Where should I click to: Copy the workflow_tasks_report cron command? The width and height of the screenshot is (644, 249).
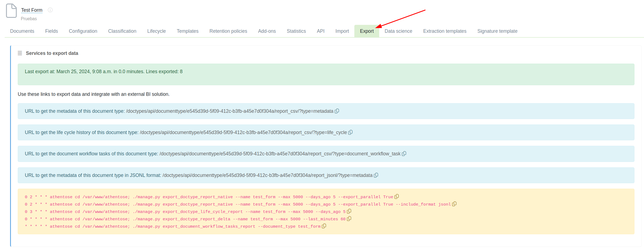[324, 226]
